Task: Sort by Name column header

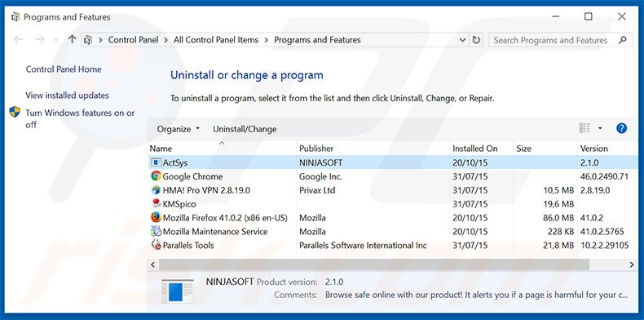Action: 222,149
